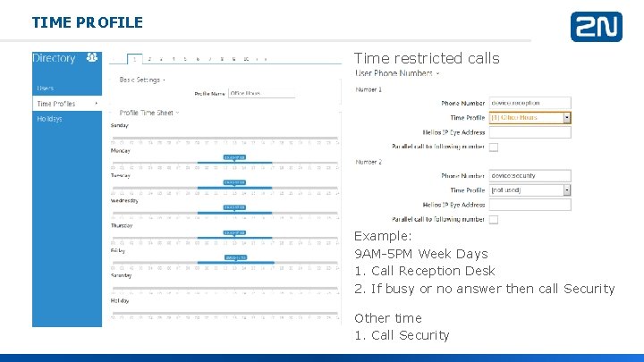Click Monday's time range label bubble
644x362 pixels.
[234, 157]
